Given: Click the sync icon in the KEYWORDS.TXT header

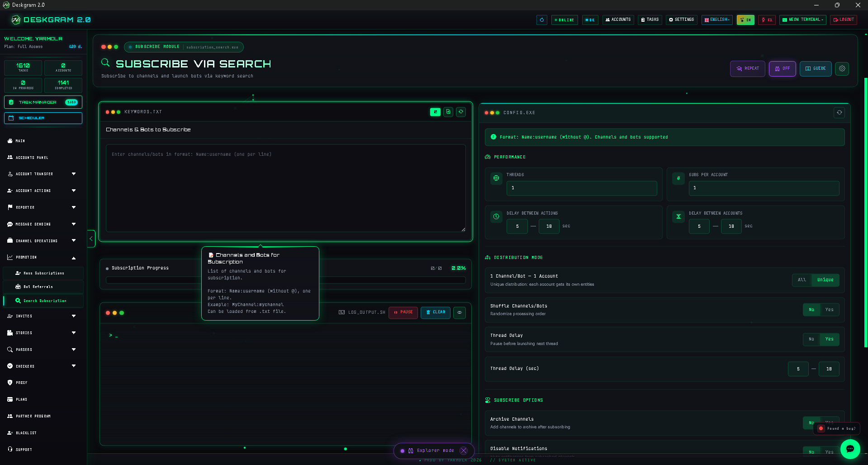Looking at the screenshot, I should 461,112.
